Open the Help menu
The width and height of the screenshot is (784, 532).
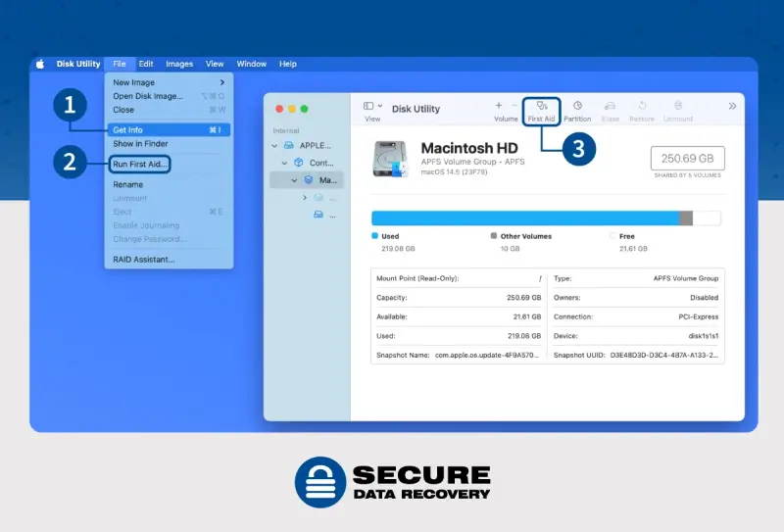[288, 64]
